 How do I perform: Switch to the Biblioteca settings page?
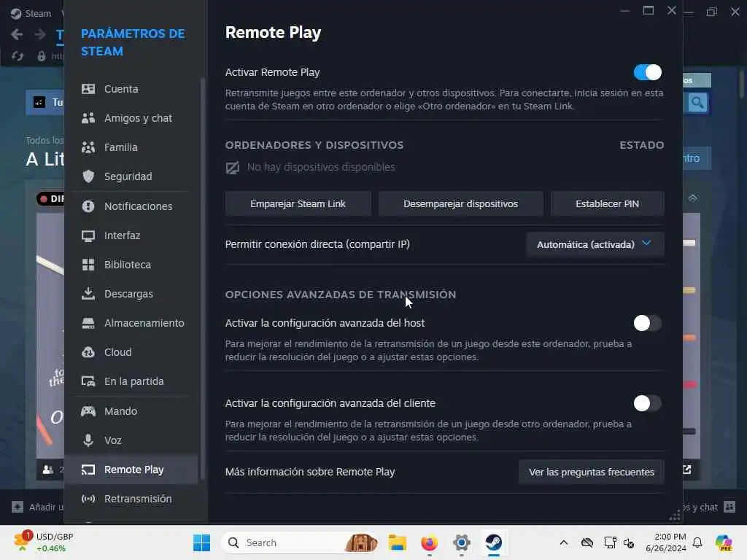click(x=131, y=265)
